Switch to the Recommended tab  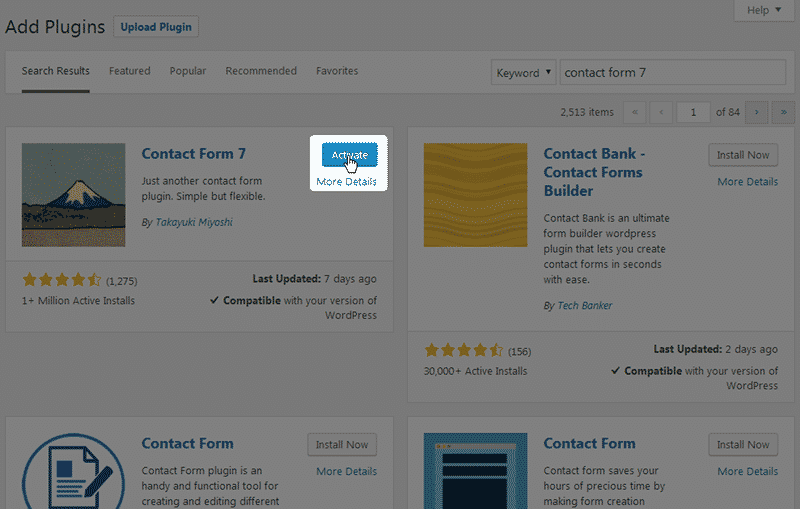(261, 71)
